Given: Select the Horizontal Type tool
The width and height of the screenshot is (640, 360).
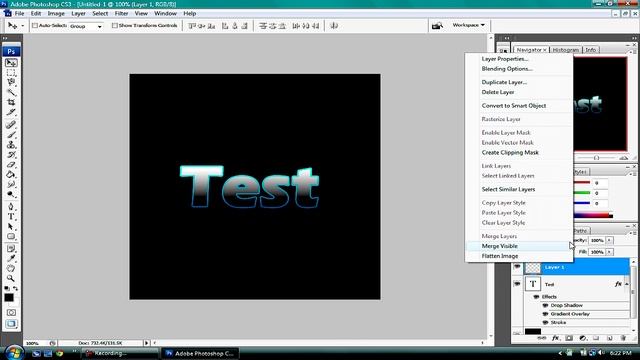Looking at the screenshot, I should point(11,217).
